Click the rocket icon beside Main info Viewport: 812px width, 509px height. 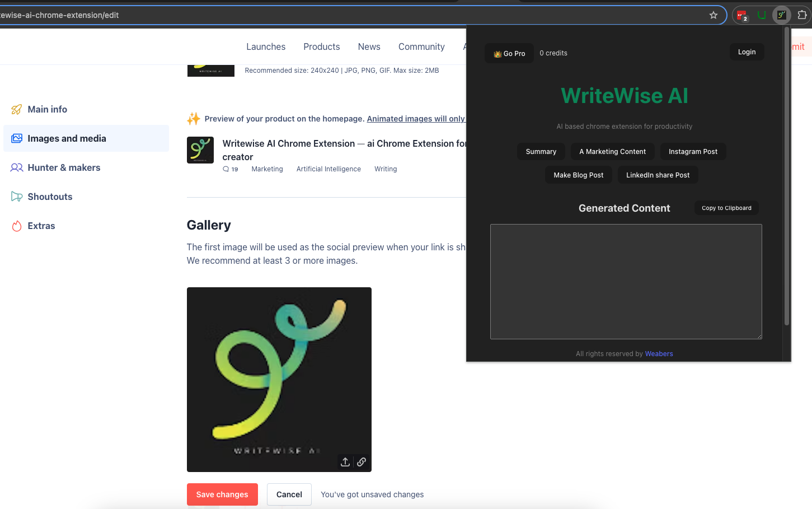point(17,109)
